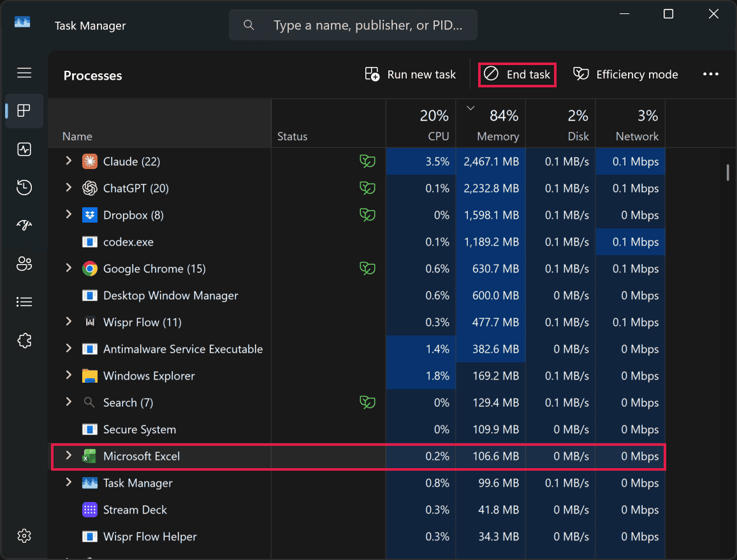
Task: Click efficiency leaf icon on Dropbox row
Action: tap(368, 215)
